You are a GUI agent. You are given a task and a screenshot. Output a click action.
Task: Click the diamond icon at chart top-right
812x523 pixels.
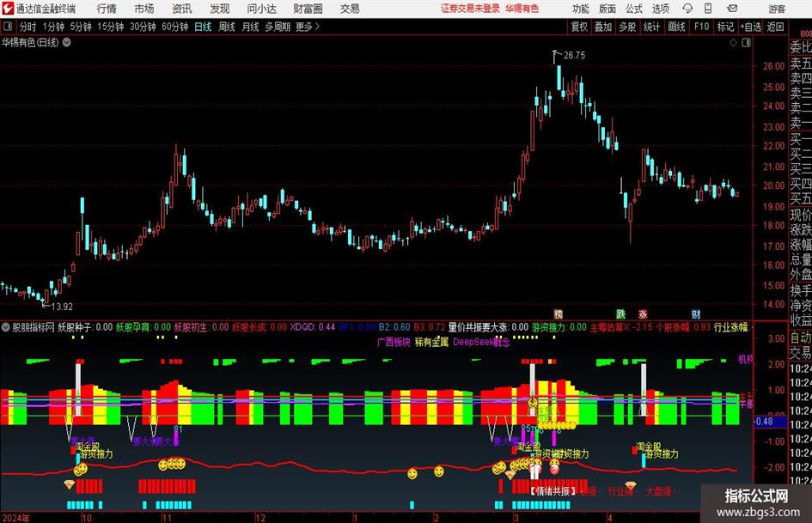(x=733, y=43)
